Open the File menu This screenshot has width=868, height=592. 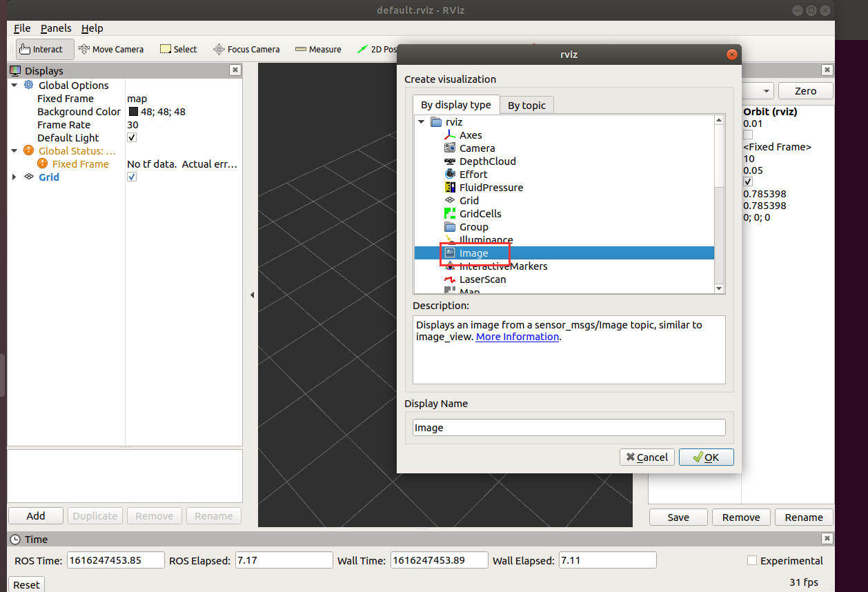coord(22,28)
